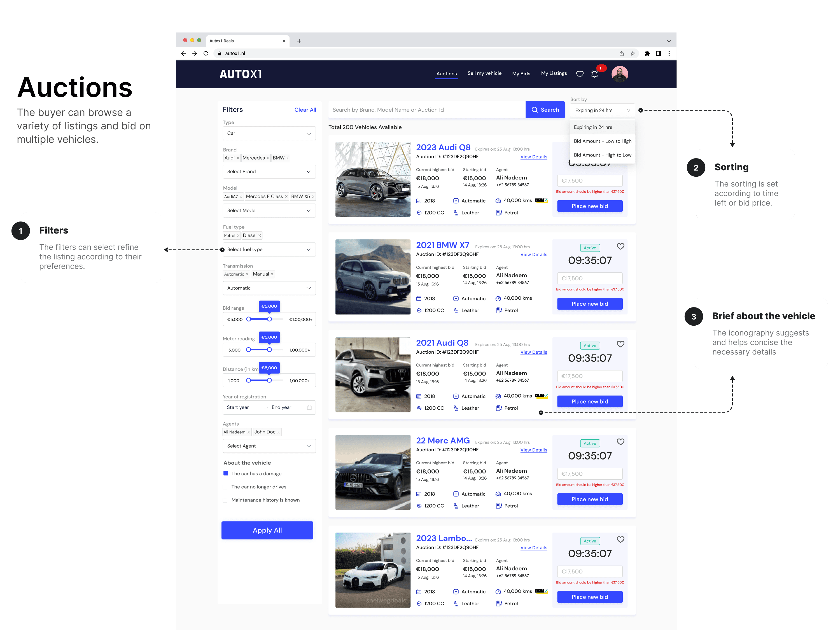Expand the Select fuel type dropdown
The image size is (840, 630).
click(x=269, y=249)
